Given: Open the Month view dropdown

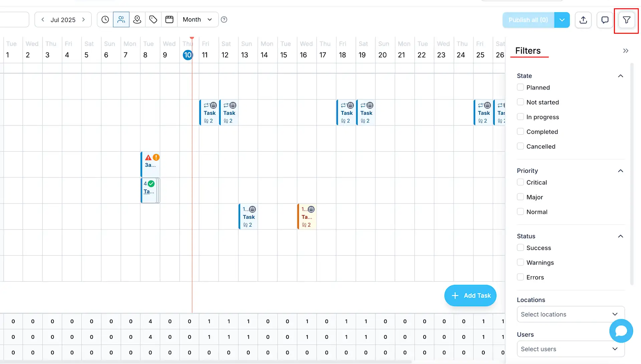Looking at the screenshot, I should click(197, 19).
